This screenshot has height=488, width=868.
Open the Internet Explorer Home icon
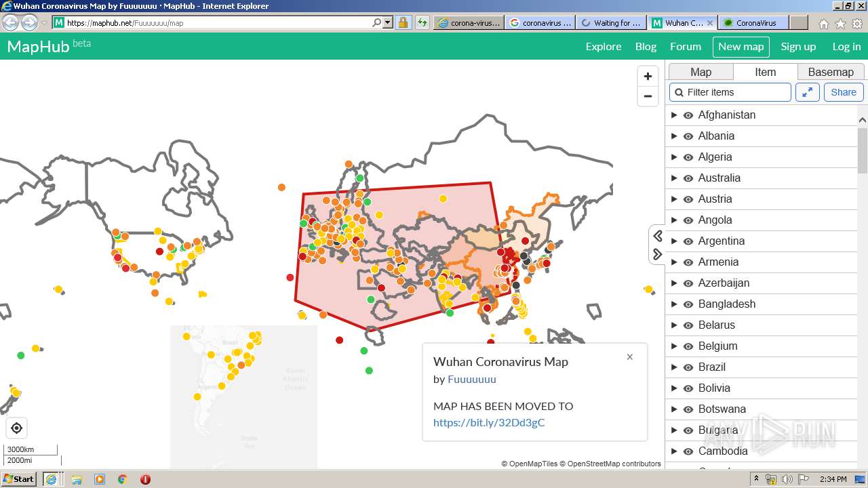click(x=823, y=24)
